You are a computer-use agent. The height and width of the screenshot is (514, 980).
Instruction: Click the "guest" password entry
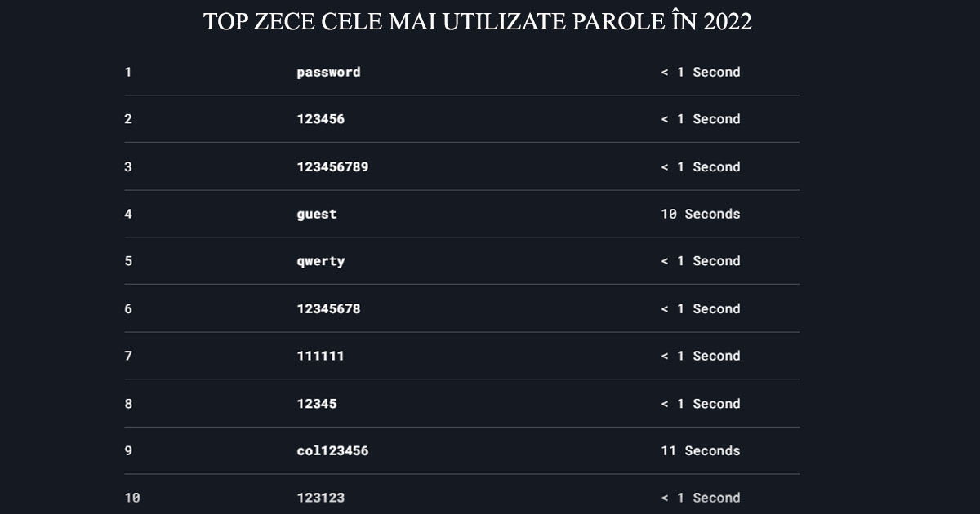pyautogui.click(x=316, y=214)
